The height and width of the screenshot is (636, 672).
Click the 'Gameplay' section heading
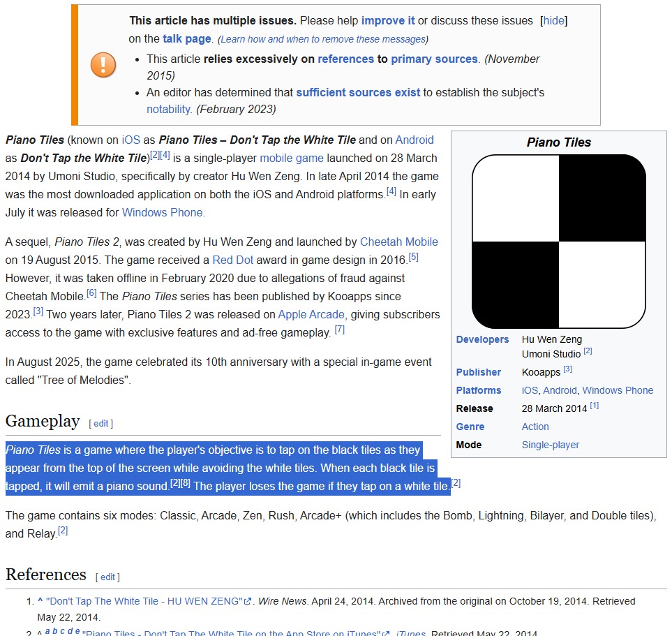tap(43, 421)
